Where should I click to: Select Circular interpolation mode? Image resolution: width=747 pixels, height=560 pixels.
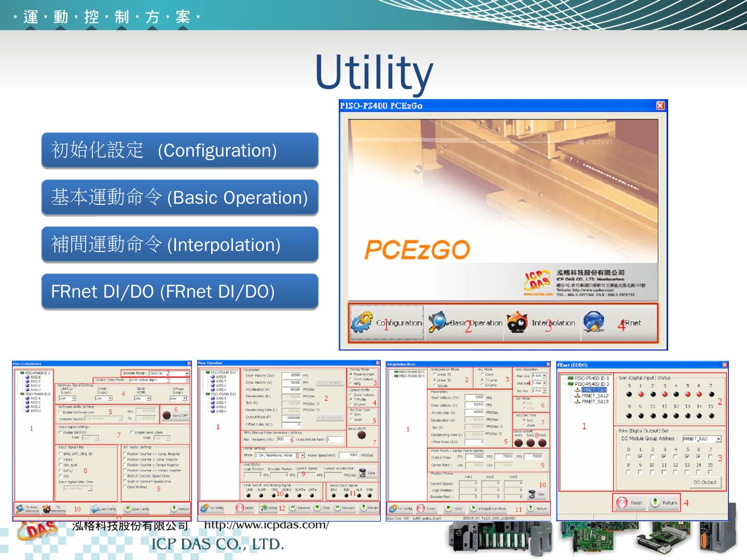coord(434,386)
